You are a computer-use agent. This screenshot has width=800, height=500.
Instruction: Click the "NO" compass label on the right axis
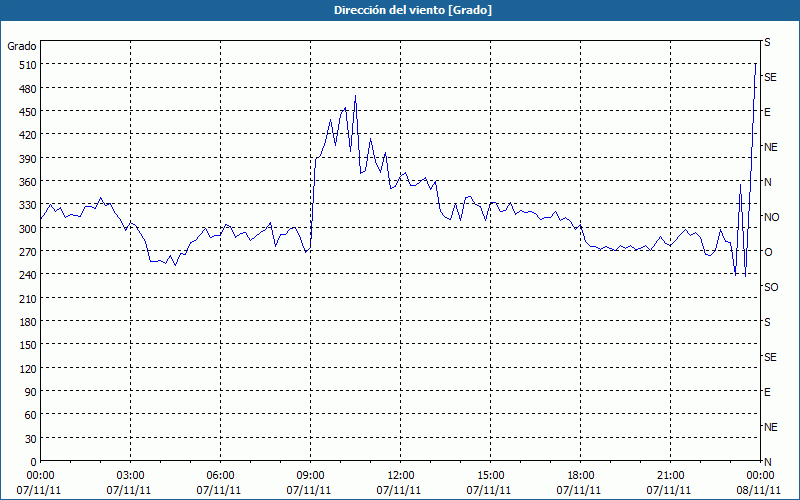point(771,217)
